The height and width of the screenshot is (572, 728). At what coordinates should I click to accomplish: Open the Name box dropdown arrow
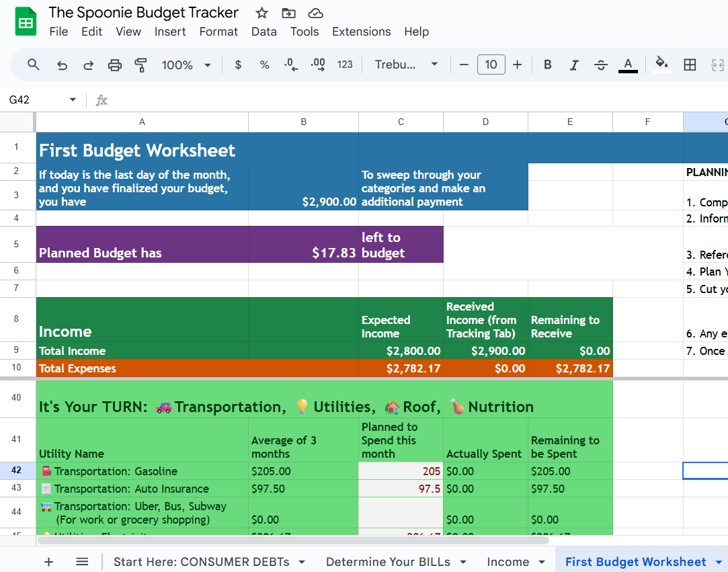[x=73, y=100]
